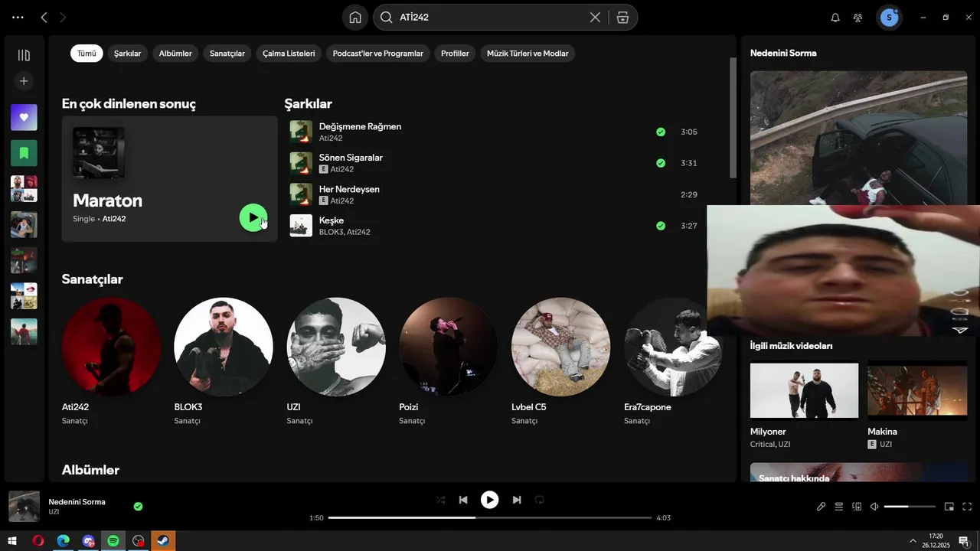The height and width of the screenshot is (551, 980).
Task: Open Connect to a device icon
Action: pyautogui.click(x=857, y=507)
